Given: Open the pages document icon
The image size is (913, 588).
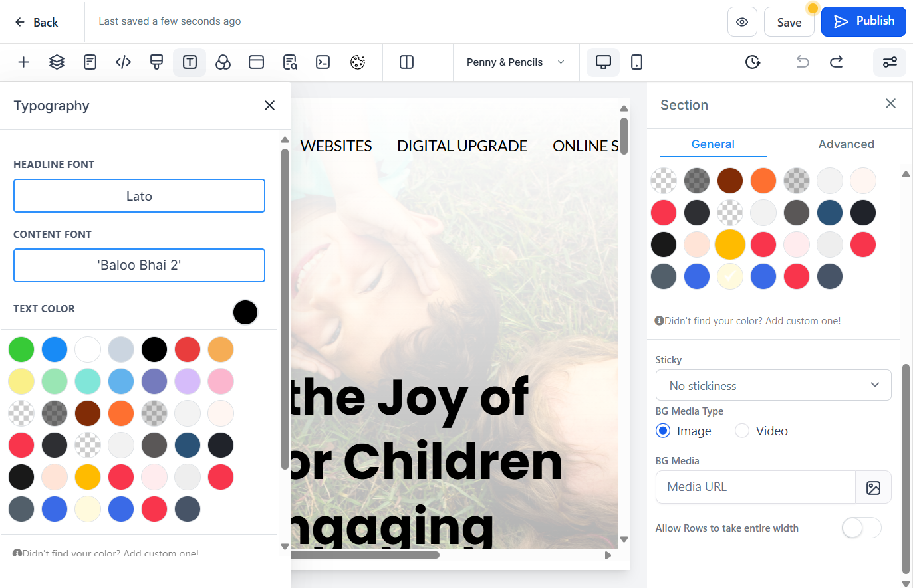Looking at the screenshot, I should [90, 62].
